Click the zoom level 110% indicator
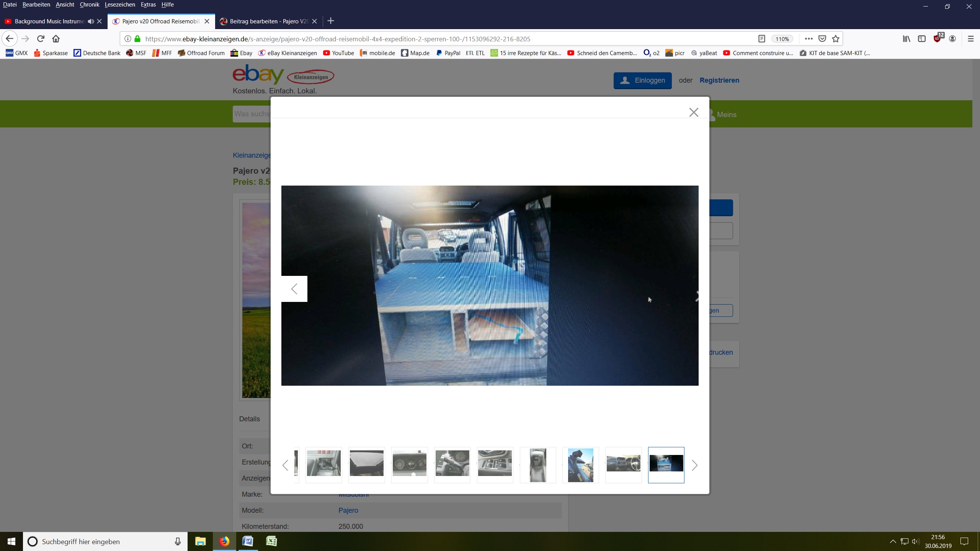The height and width of the screenshot is (551, 980). click(782, 39)
